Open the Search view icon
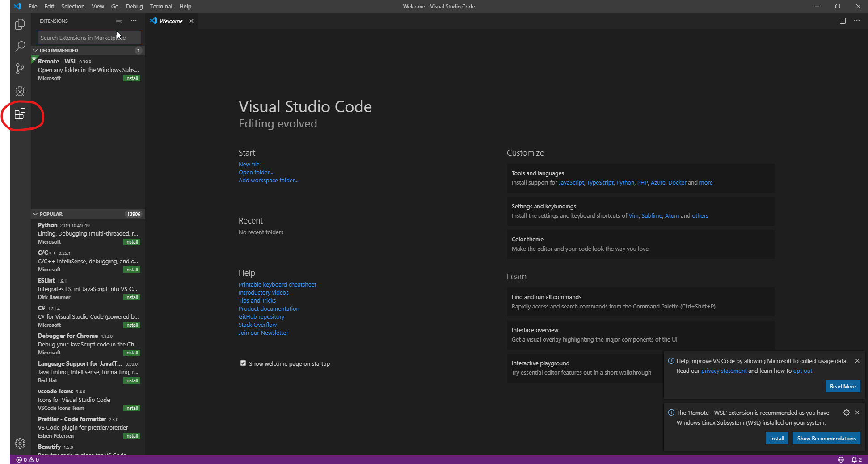The width and height of the screenshot is (868, 464). click(x=20, y=46)
